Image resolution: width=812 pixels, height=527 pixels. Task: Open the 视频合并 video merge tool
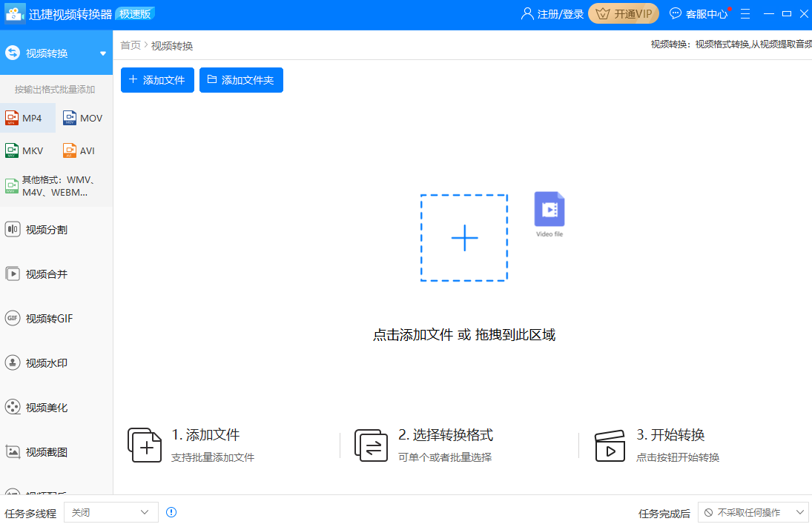(46, 274)
